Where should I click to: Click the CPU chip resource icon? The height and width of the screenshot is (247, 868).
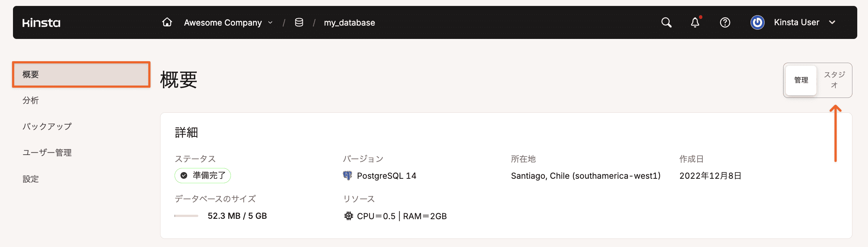(348, 216)
